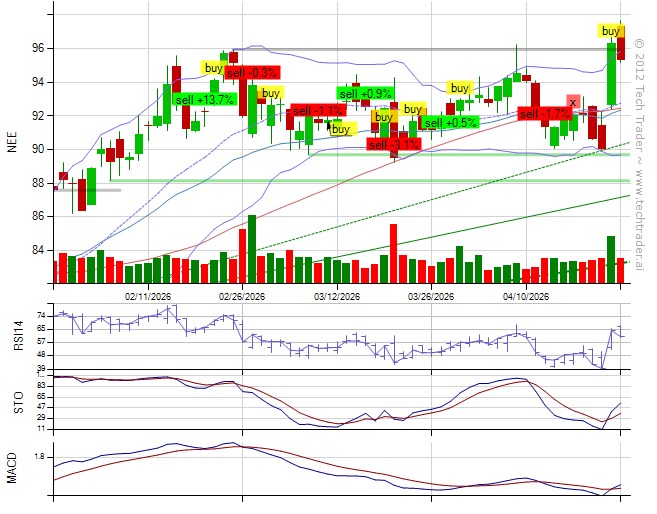This screenshot has width=657, height=514.
Task: Click the 96 price level label
Action: [x=36, y=48]
